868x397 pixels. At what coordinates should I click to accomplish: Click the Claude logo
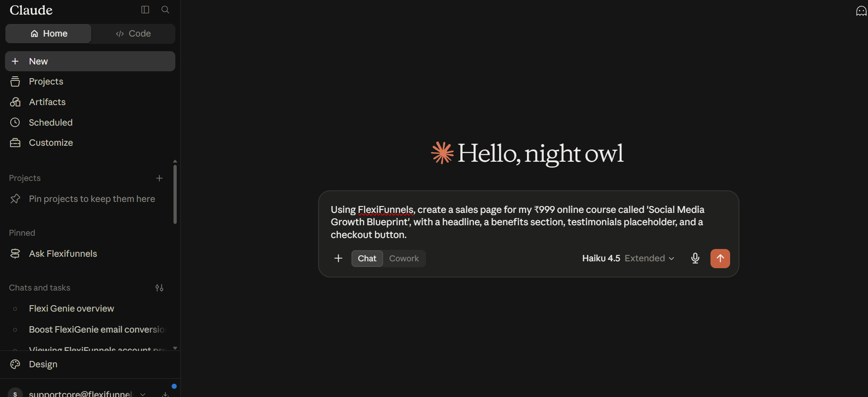pyautogui.click(x=31, y=10)
